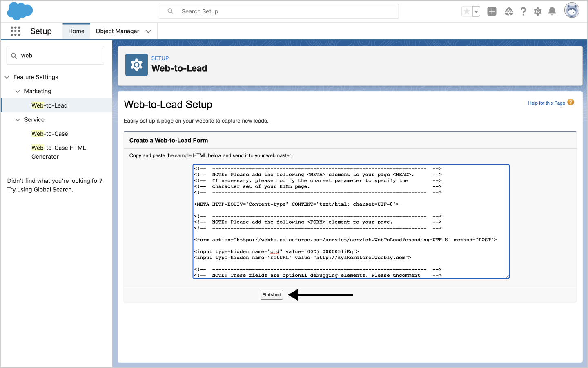Screen dimensions: 588x368
Task: Select Web-to-Lead in the sidebar
Action: [49, 105]
